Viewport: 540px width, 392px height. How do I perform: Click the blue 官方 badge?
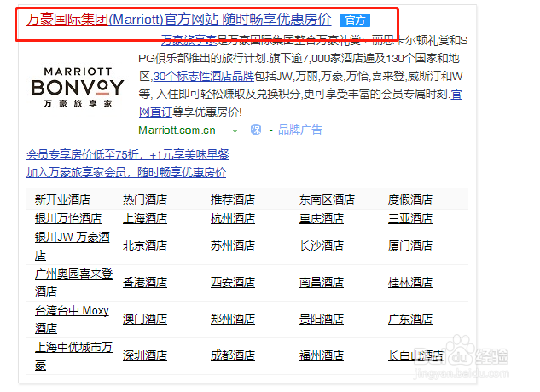click(x=355, y=20)
